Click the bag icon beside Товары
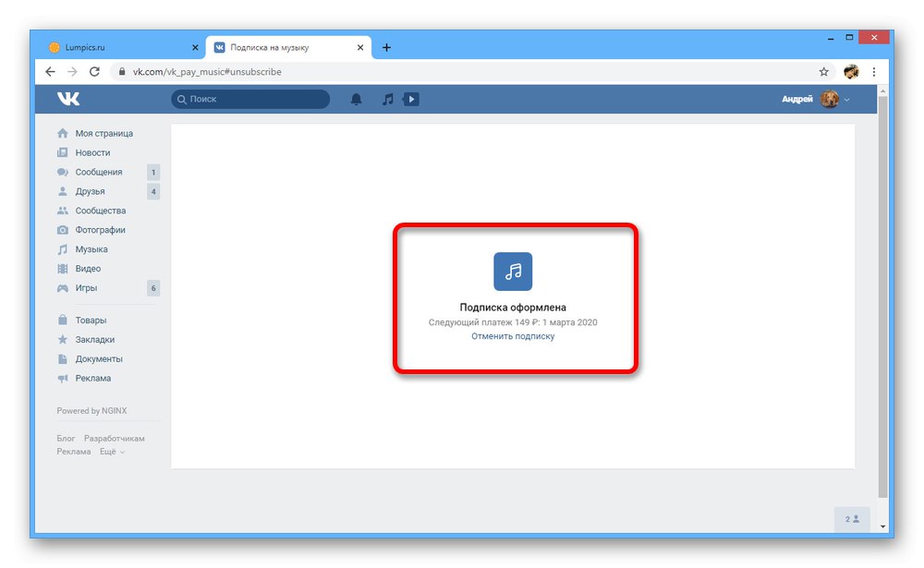 pos(63,320)
